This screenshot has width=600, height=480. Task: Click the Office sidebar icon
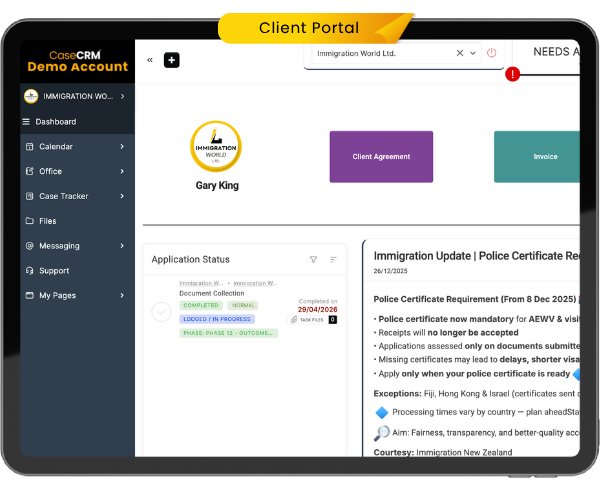pyautogui.click(x=29, y=171)
